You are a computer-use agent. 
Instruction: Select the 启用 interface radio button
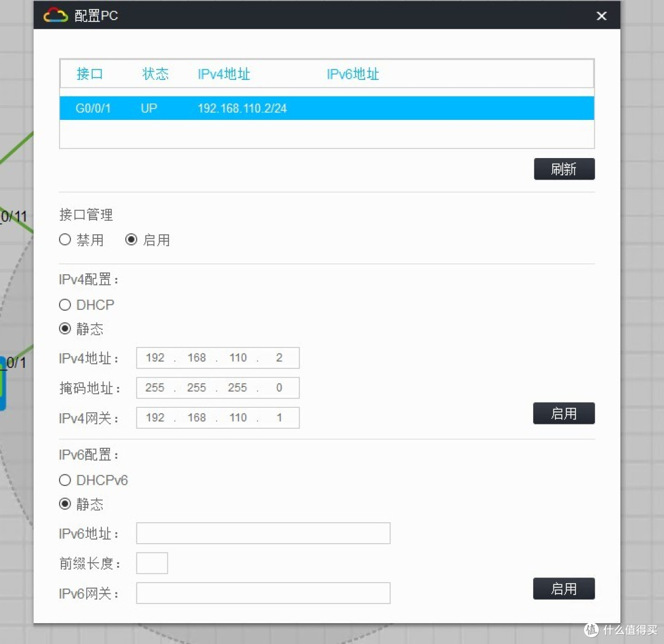point(132,240)
